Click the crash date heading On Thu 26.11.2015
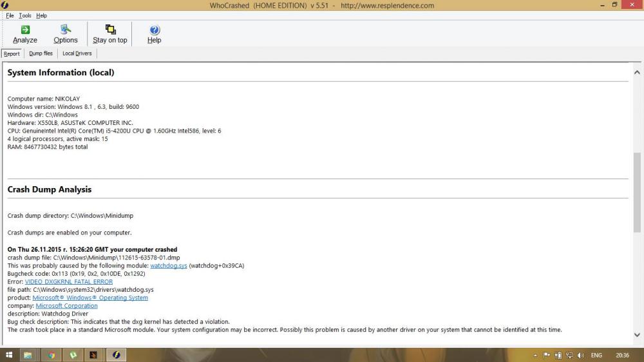Image resolution: width=644 pixels, height=362 pixels. [x=92, y=250]
